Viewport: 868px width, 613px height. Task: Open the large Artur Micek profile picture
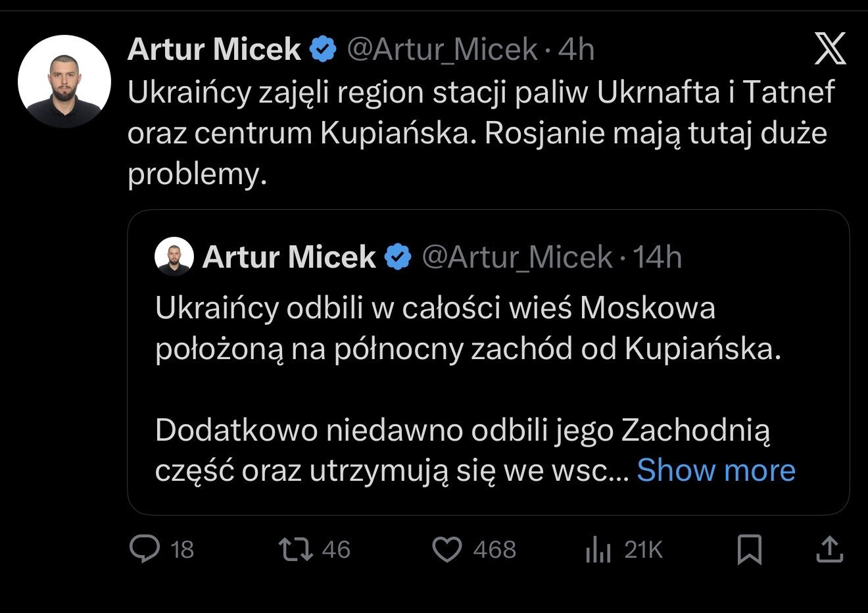click(x=64, y=82)
